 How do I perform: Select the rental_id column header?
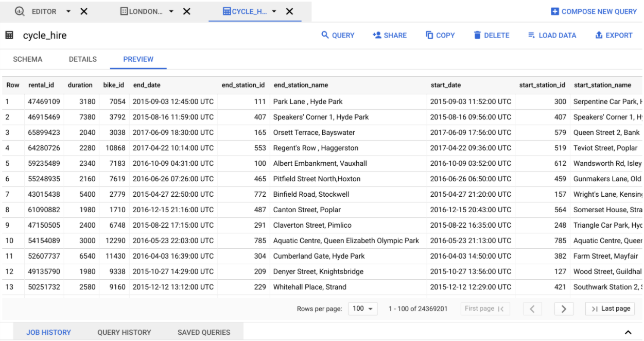(42, 85)
